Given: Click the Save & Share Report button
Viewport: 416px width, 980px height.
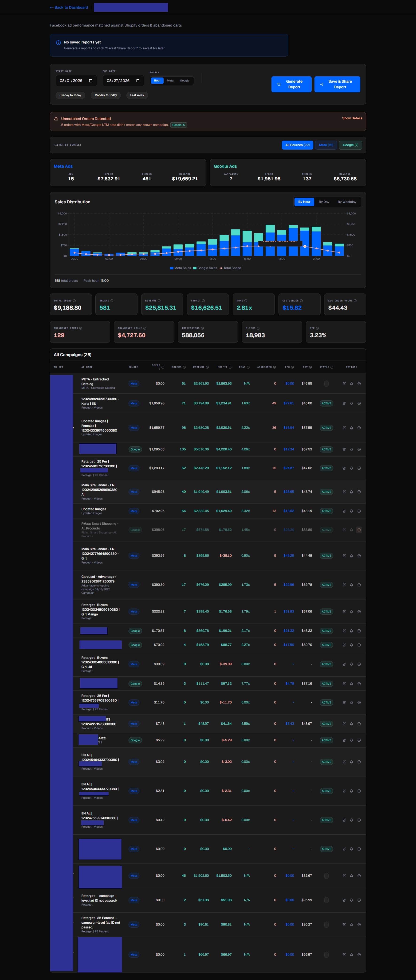Looking at the screenshot, I should point(337,85).
